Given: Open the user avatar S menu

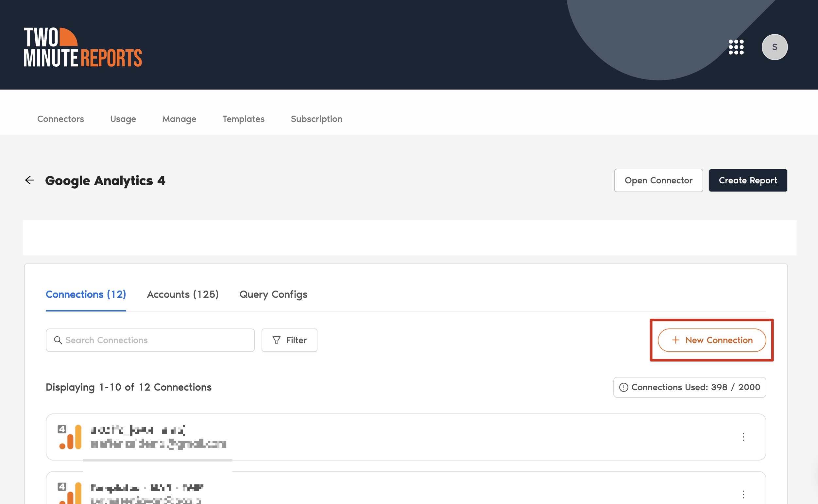Looking at the screenshot, I should 774,47.
